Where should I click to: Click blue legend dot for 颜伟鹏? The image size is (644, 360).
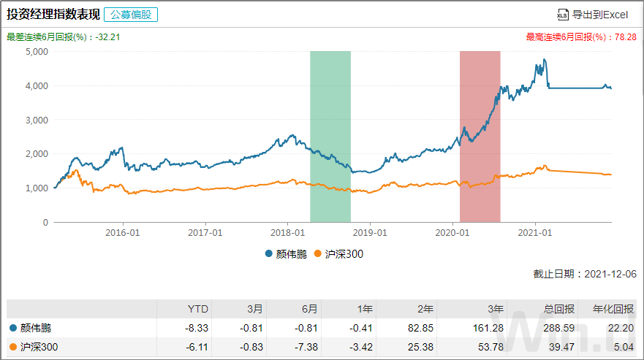click(x=268, y=253)
